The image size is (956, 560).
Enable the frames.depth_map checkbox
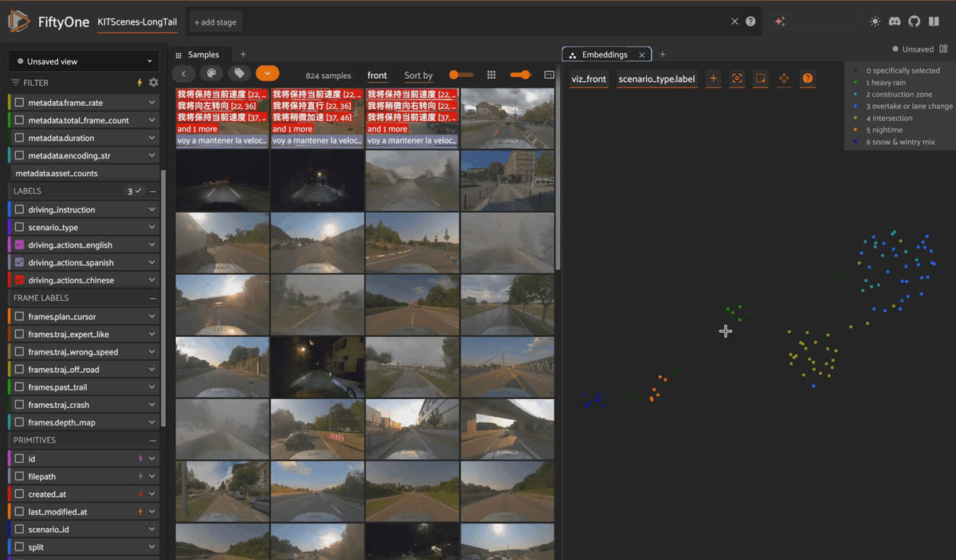click(20, 422)
